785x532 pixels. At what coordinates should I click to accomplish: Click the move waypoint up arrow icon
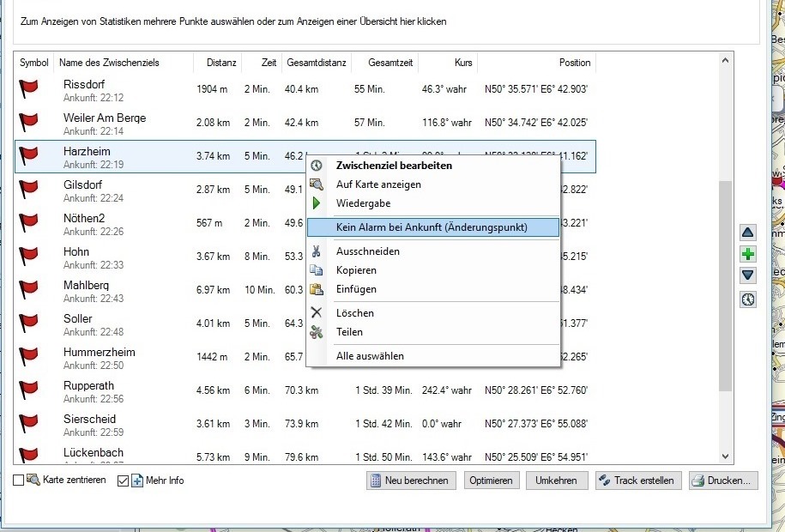point(748,233)
